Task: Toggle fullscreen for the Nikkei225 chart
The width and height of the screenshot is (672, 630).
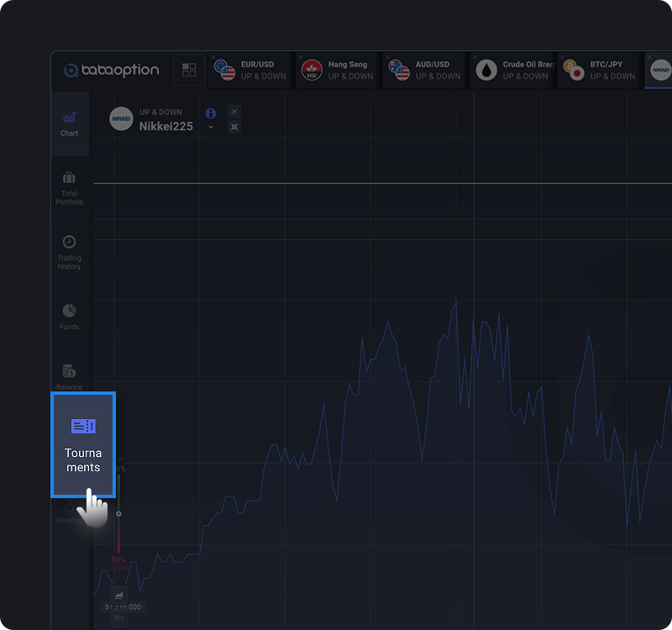Action: (234, 127)
